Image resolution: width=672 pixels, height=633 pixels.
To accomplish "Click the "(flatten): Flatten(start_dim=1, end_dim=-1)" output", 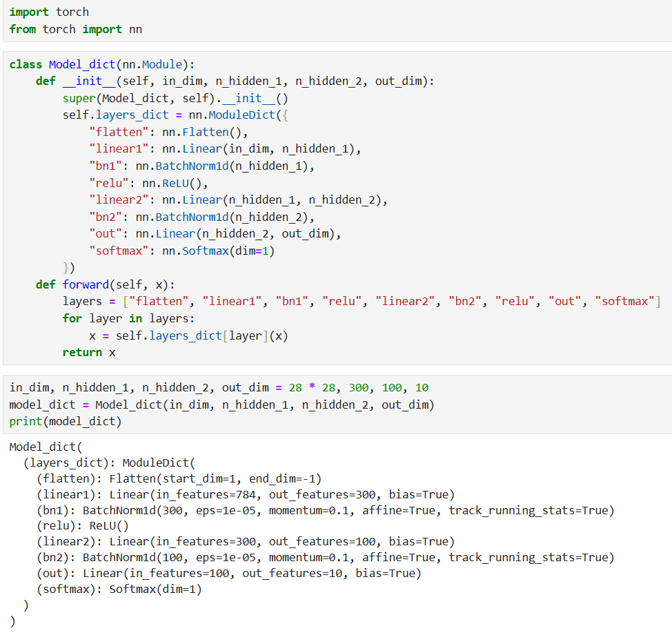I will point(179,478).
